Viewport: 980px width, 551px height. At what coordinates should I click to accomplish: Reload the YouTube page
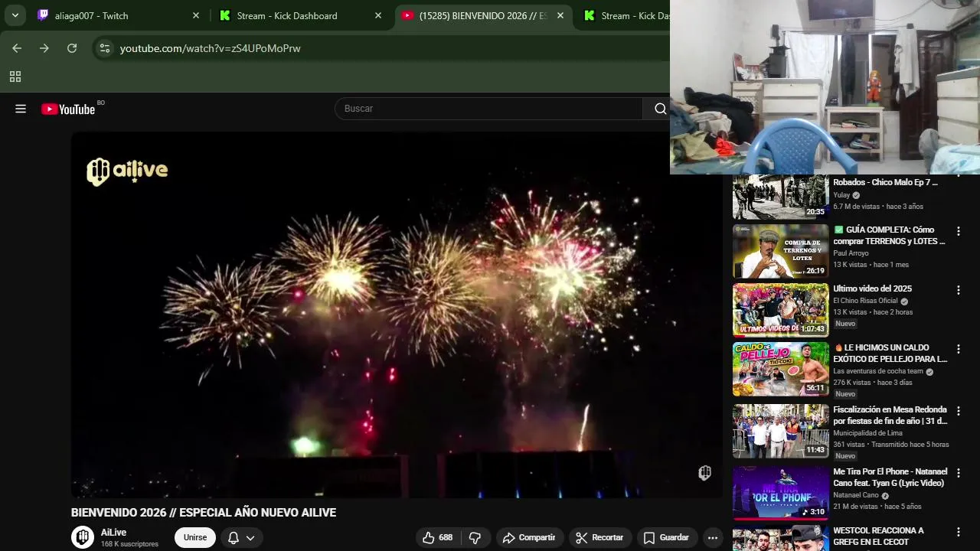coord(72,48)
